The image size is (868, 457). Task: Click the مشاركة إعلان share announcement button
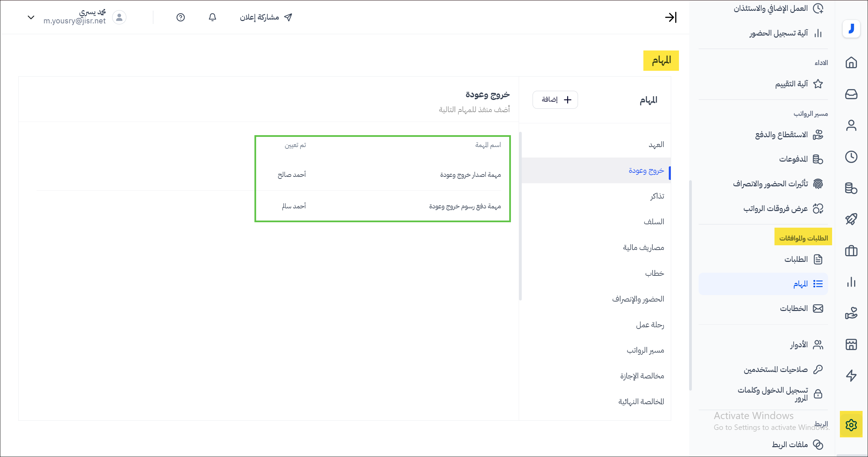point(266,17)
